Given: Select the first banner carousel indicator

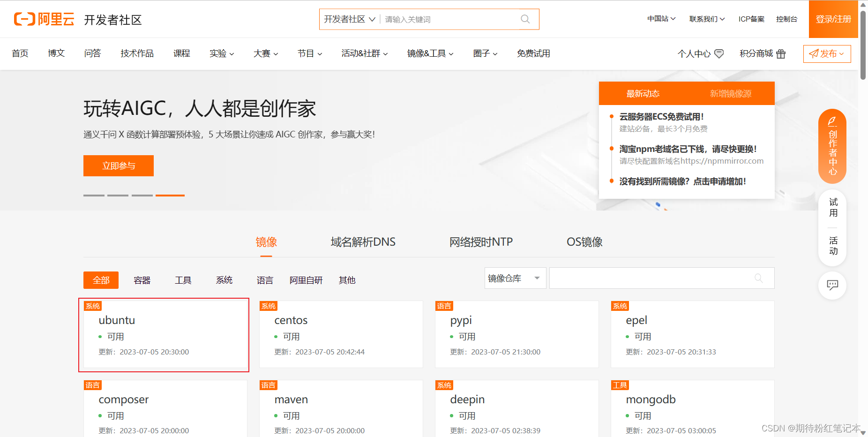Looking at the screenshot, I should tap(94, 196).
